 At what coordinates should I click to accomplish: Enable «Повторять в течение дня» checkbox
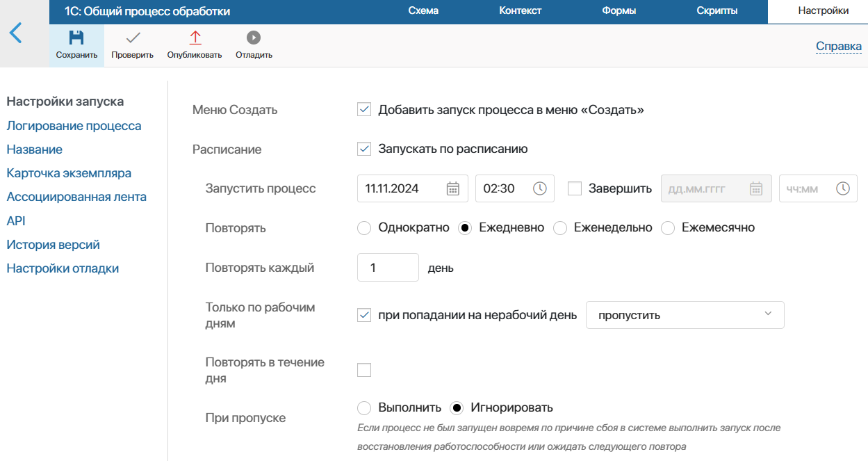coord(363,370)
